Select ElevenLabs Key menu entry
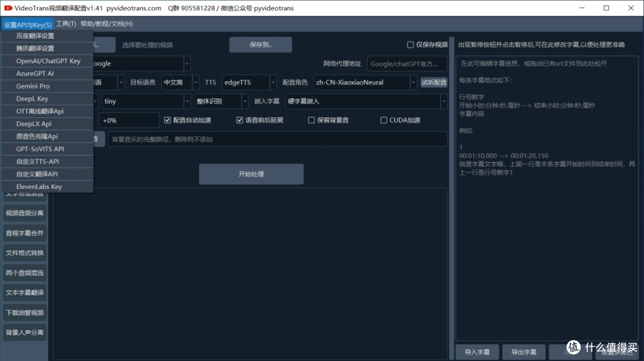 tap(47, 186)
